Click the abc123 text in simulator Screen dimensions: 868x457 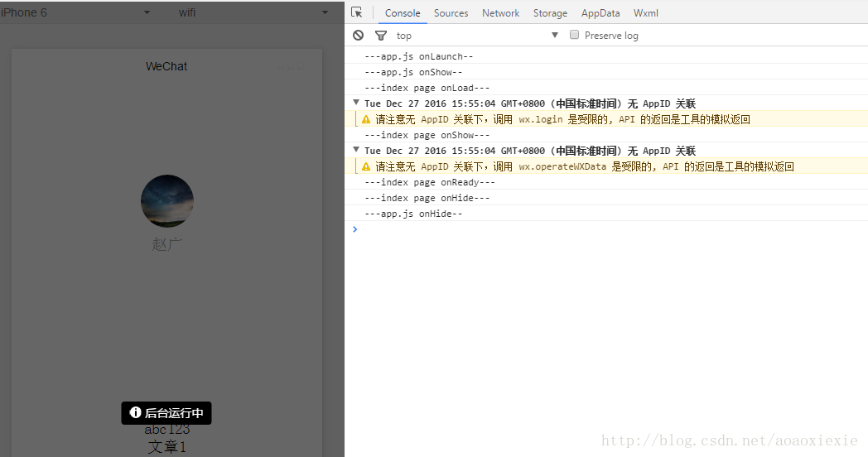point(166,430)
